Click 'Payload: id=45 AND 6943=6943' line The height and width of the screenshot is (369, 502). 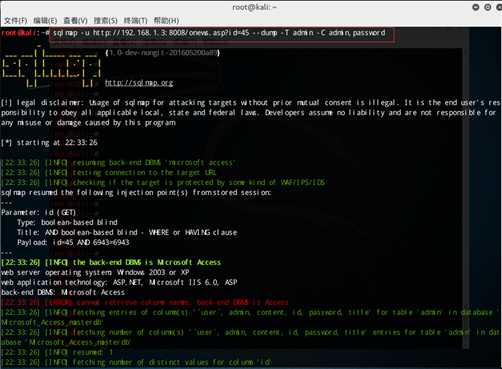click(73, 242)
